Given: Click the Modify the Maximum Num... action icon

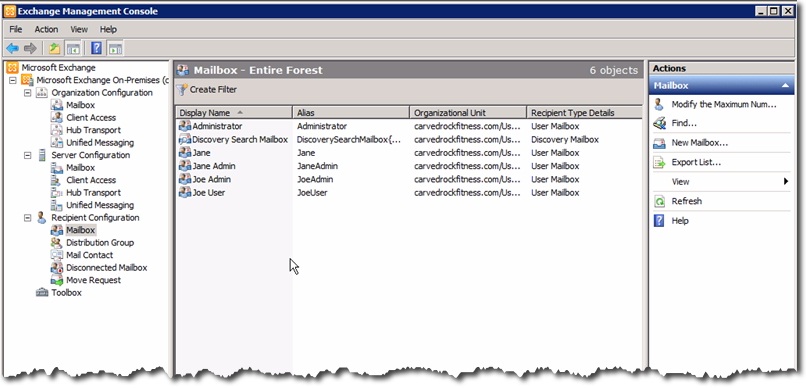Looking at the screenshot, I should [659, 104].
